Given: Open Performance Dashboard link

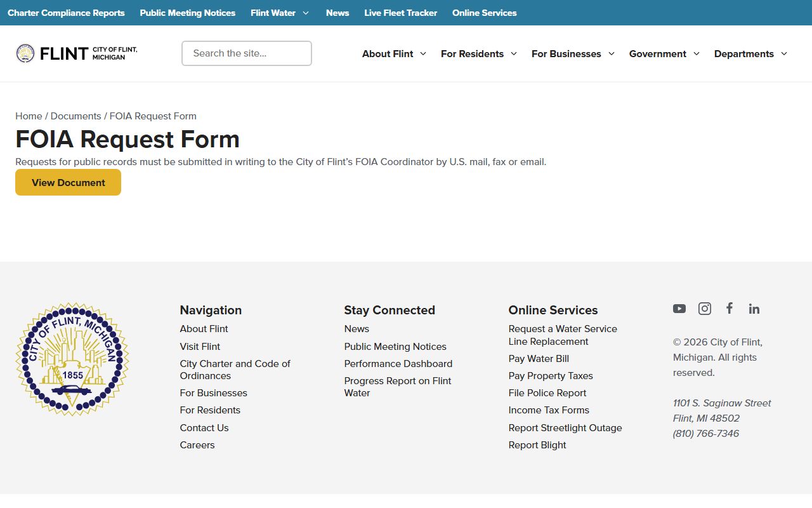Looking at the screenshot, I should click(x=398, y=364).
